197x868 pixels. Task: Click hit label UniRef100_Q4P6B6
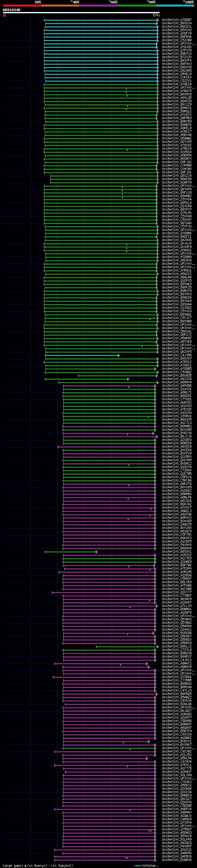(x=177, y=386)
